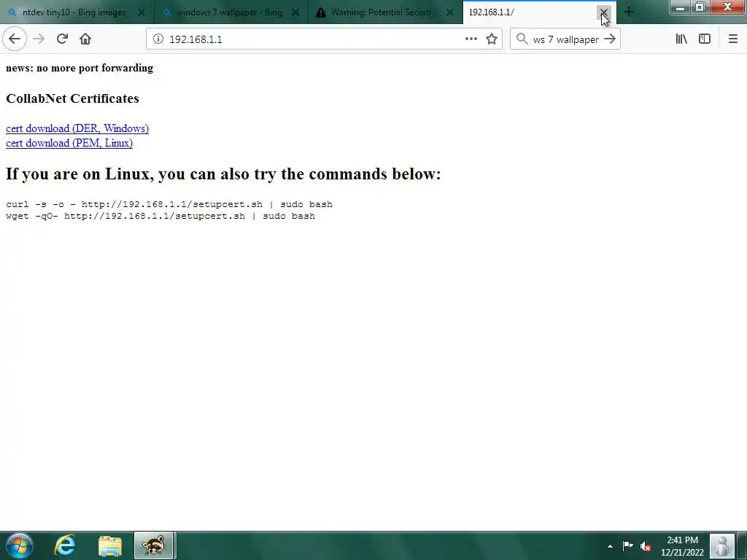Close the browser window

727,7
